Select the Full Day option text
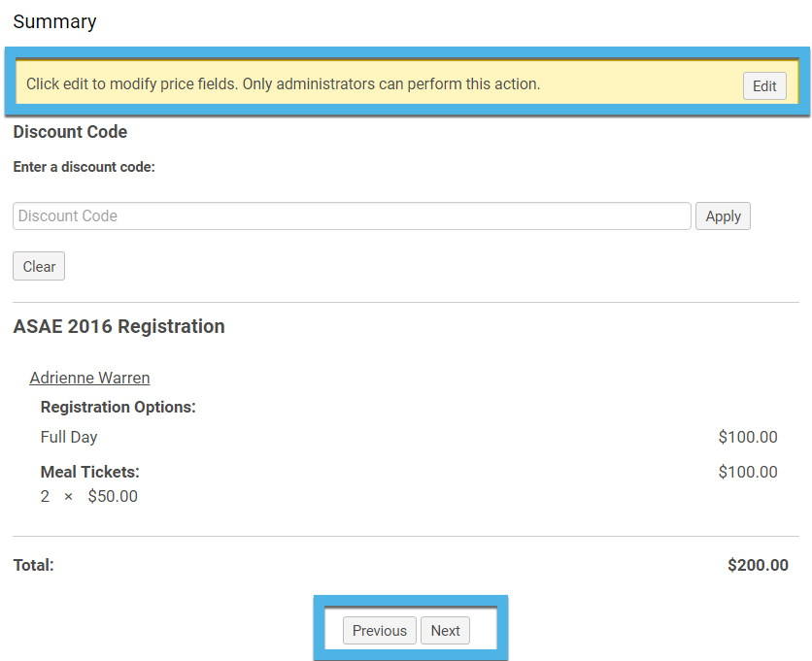Viewport: 812px width, 661px height. (x=69, y=438)
